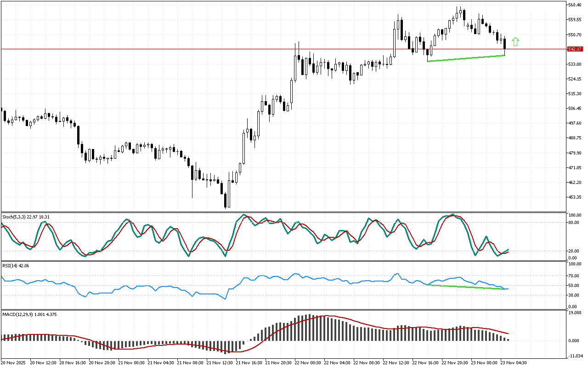This screenshot has width=588, height=368.
Task: Click the green up arrow signal
Action: [515, 41]
